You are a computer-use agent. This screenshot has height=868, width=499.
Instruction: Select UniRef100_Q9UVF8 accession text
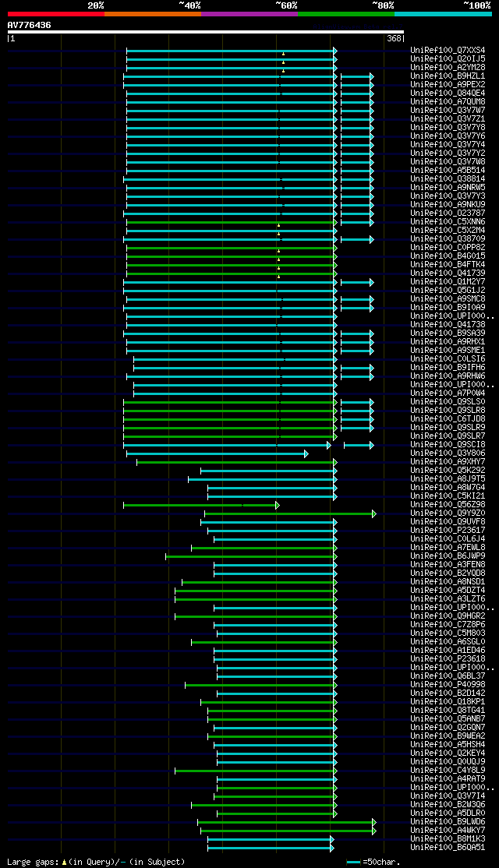click(448, 522)
